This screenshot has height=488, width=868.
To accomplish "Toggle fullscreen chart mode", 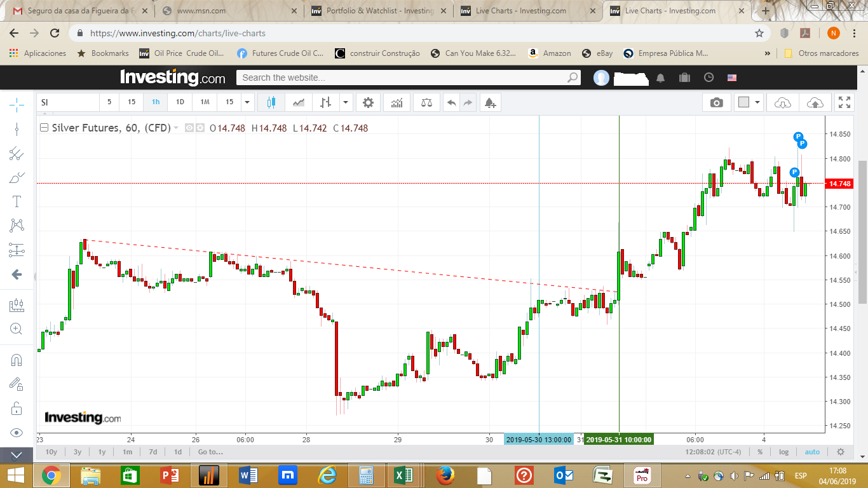I will [x=844, y=102].
